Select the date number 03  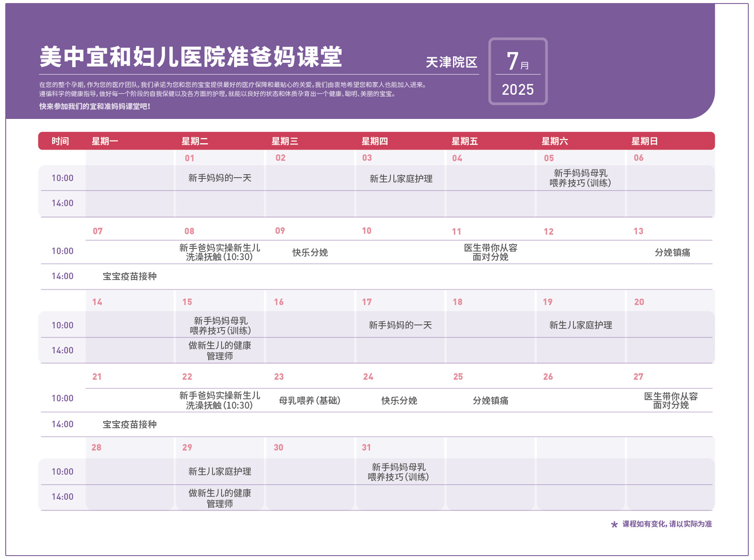tap(367, 158)
